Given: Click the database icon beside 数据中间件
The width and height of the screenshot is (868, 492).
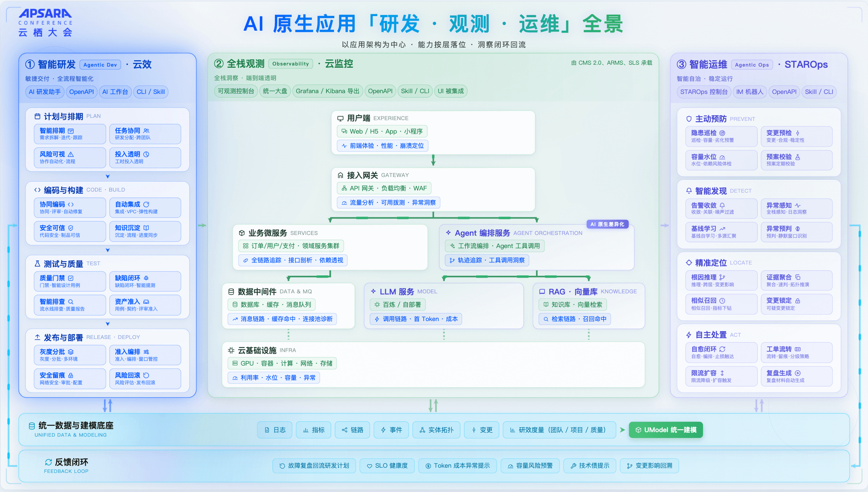Looking at the screenshot, I should 231,291.
